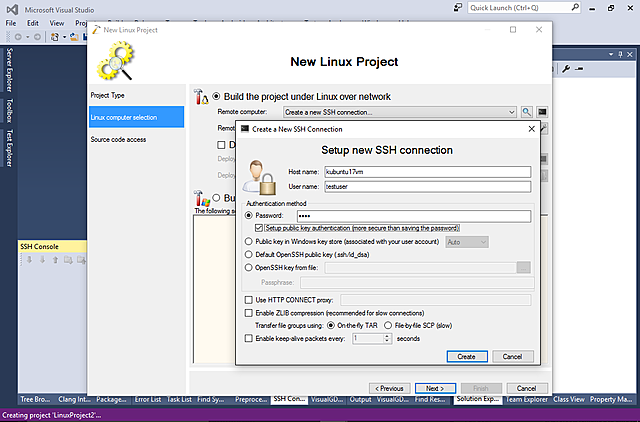This screenshot has height=422, width=640.
Task: Click the folder download icon in SSH Console
Action: pyautogui.click(x=68, y=260)
